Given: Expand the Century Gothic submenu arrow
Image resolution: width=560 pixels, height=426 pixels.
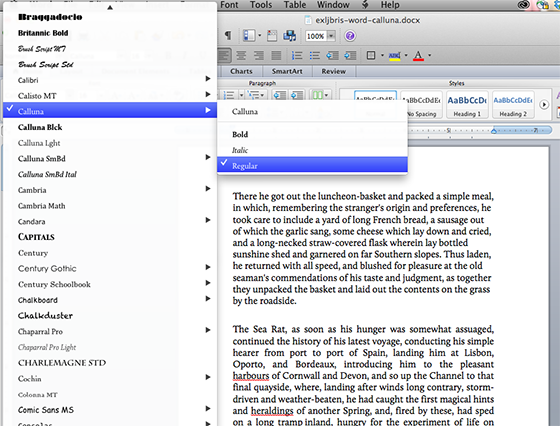Looking at the screenshot, I should click(x=208, y=267).
